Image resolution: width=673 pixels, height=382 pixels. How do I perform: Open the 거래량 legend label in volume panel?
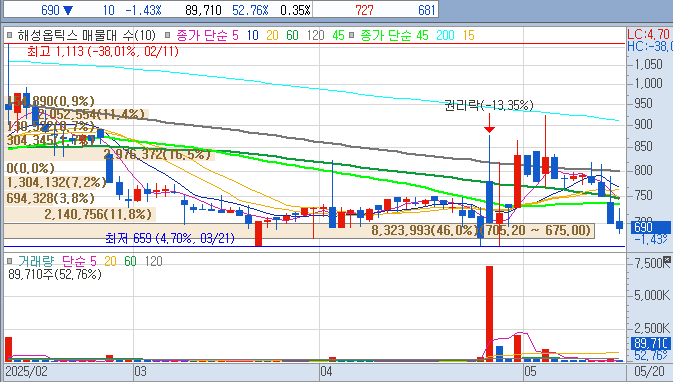36,261
